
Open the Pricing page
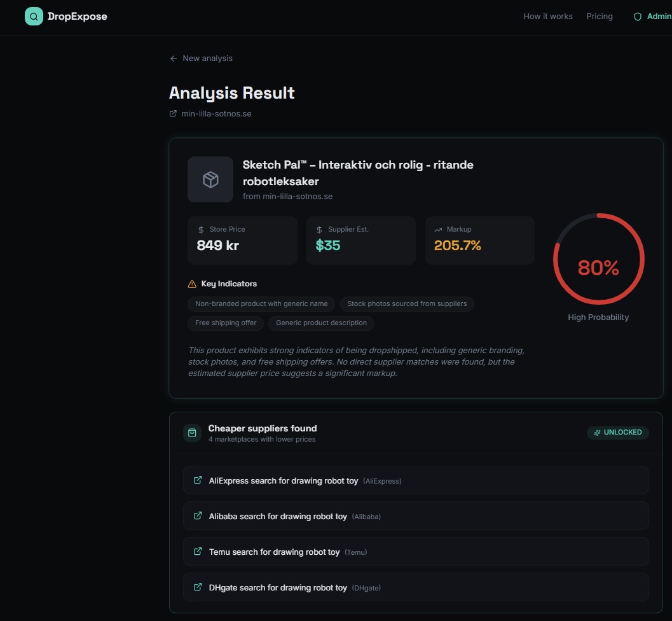click(x=599, y=17)
